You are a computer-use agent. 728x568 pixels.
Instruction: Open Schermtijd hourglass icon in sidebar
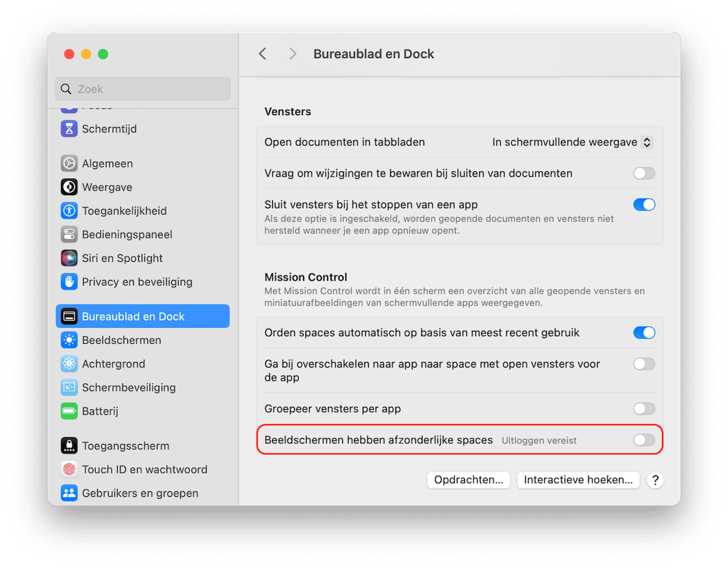click(x=69, y=129)
